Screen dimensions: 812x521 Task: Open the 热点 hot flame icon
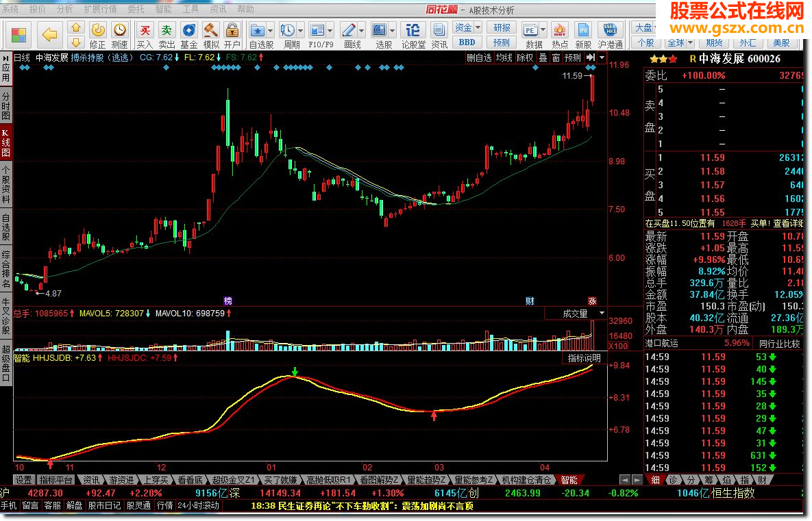pos(560,30)
